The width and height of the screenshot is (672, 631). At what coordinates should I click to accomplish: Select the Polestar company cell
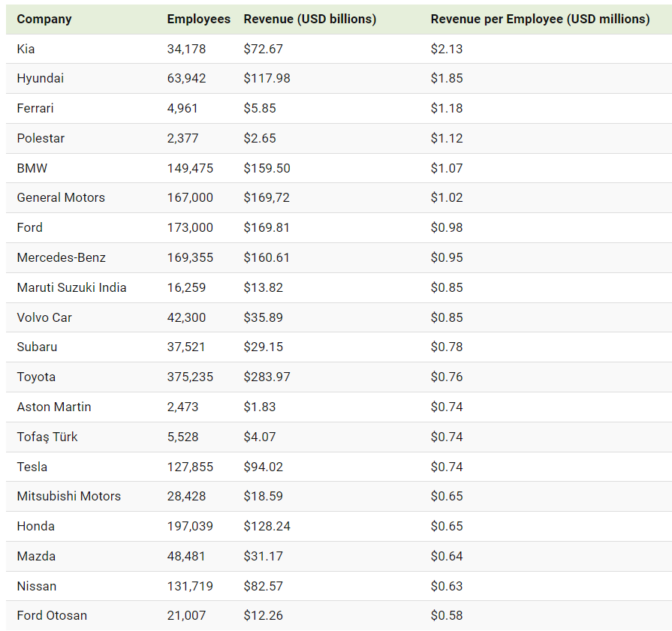coord(41,138)
